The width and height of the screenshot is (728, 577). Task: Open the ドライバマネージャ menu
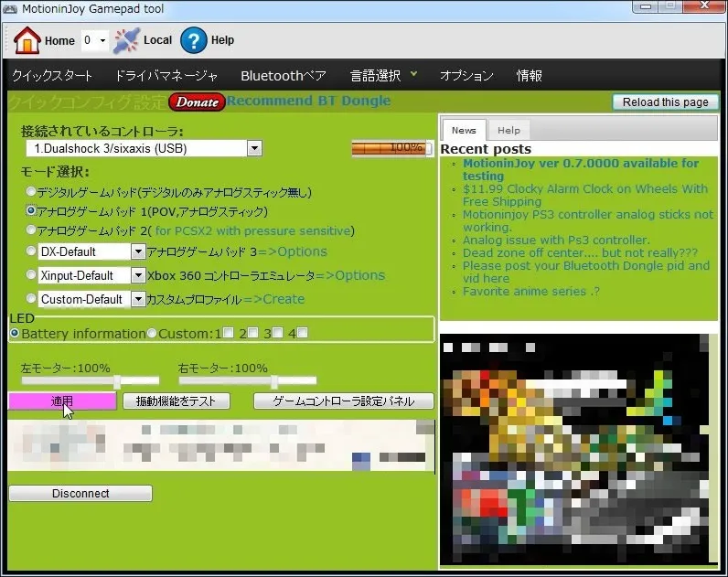click(x=166, y=75)
